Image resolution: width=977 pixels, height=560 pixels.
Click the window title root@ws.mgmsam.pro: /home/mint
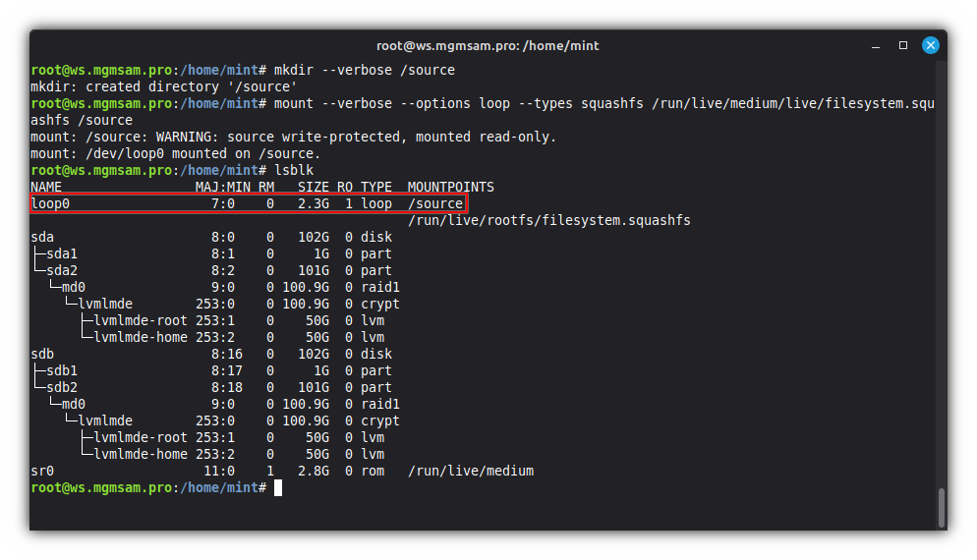488,45
